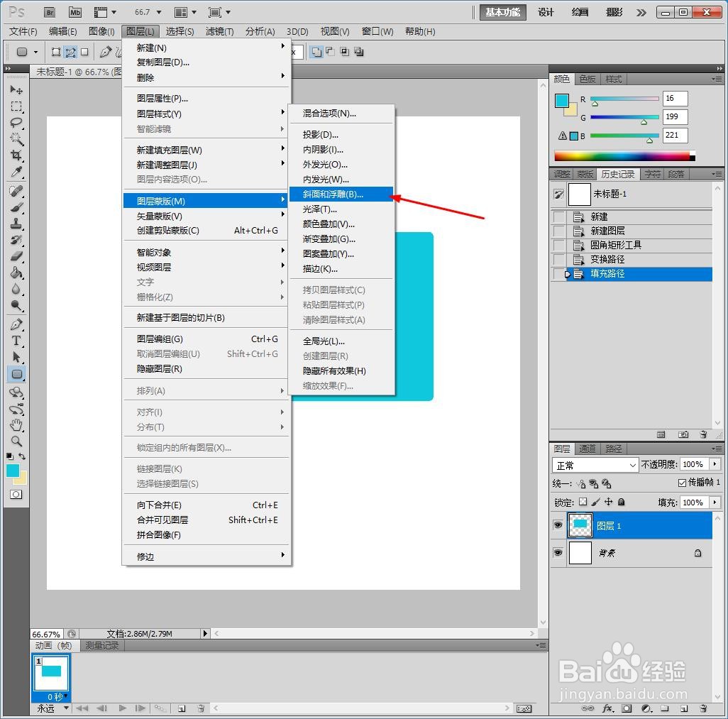Add layer mask at Layers panel bottom
Viewport: 728px width, 719px height.
pos(627,708)
